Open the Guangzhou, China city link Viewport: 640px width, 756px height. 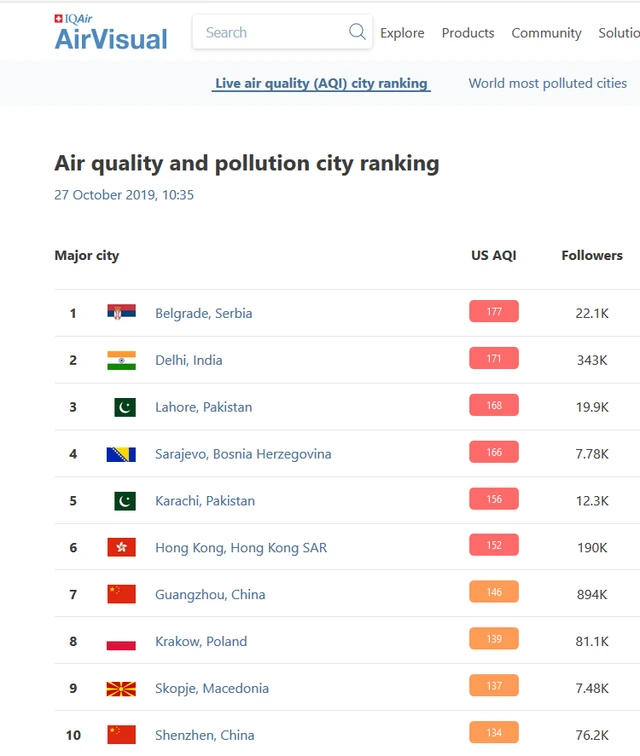(x=210, y=595)
